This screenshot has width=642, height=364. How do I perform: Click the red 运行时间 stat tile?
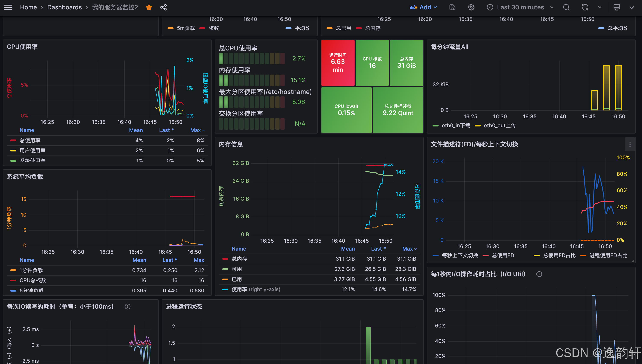(338, 63)
